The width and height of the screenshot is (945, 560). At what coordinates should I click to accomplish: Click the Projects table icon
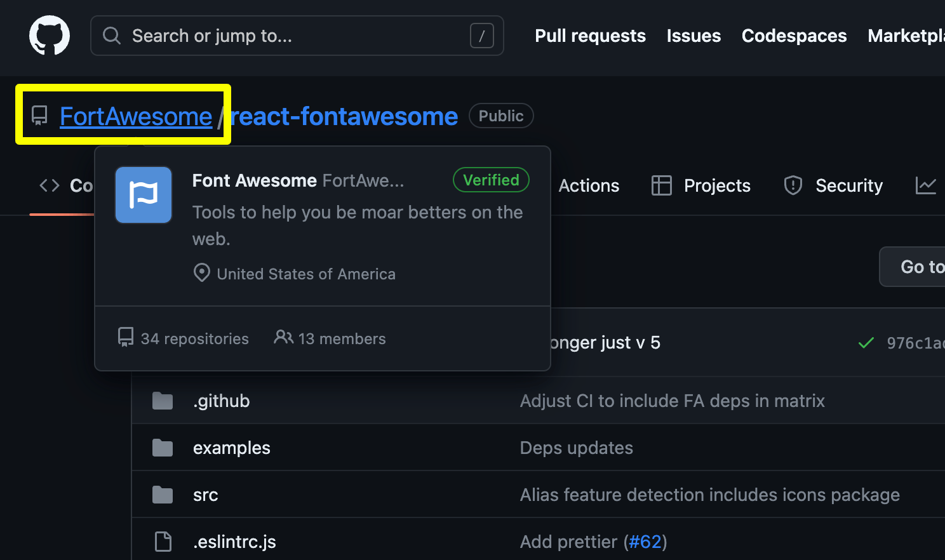pos(662,185)
